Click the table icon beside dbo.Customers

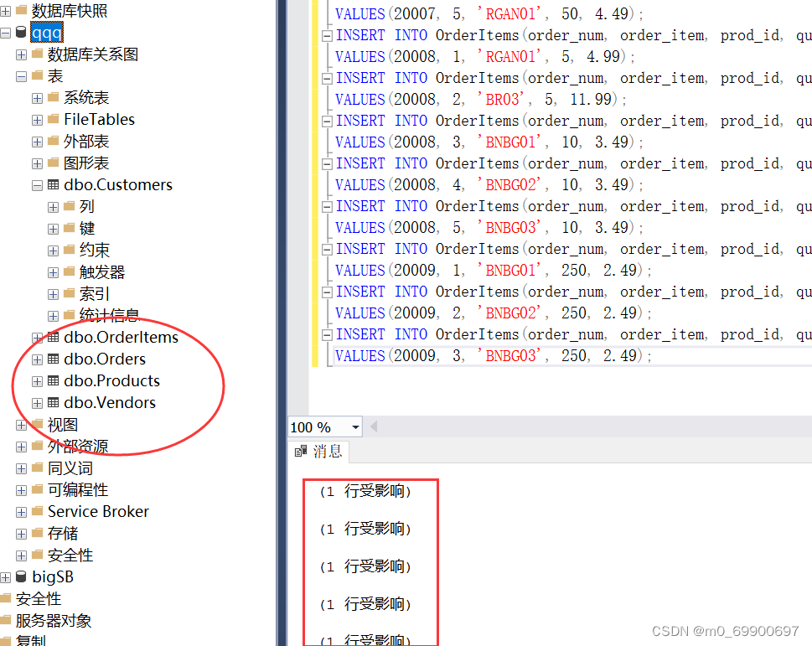pyautogui.click(x=52, y=184)
